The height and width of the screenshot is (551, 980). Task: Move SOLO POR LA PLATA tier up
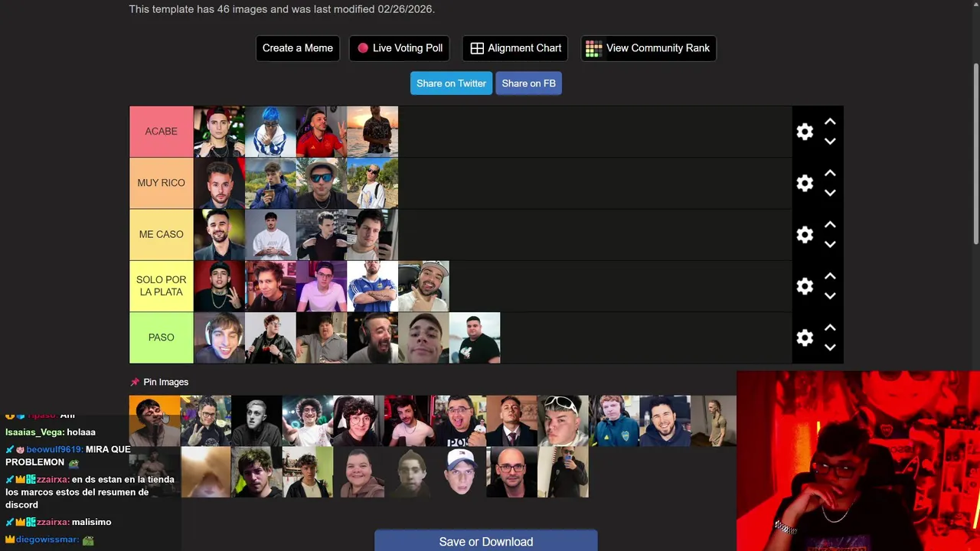click(x=830, y=276)
